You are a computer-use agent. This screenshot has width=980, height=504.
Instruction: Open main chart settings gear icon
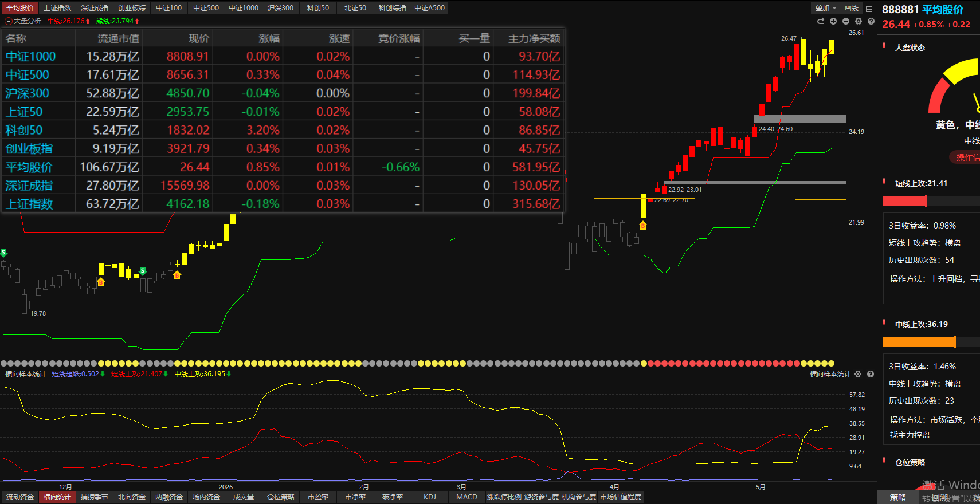pyautogui.click(x=859, y=21)
